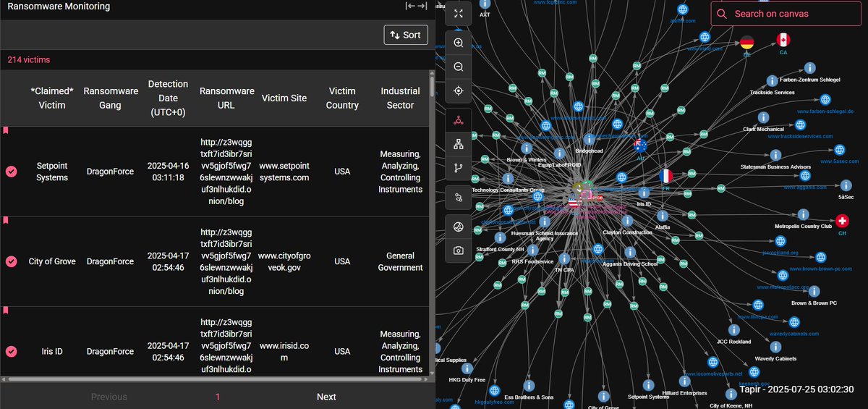Click the www.brown-brown-pc.com globe node
Image resolution: width=868 pixels, height=409 pixels.
pyautogui.click(x=820, y=257)
